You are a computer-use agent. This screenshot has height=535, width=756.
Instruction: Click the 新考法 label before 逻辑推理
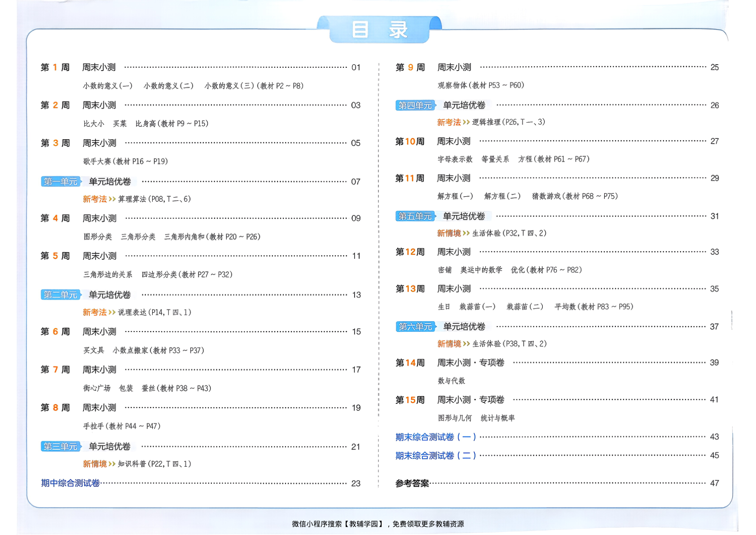[449, 122]
